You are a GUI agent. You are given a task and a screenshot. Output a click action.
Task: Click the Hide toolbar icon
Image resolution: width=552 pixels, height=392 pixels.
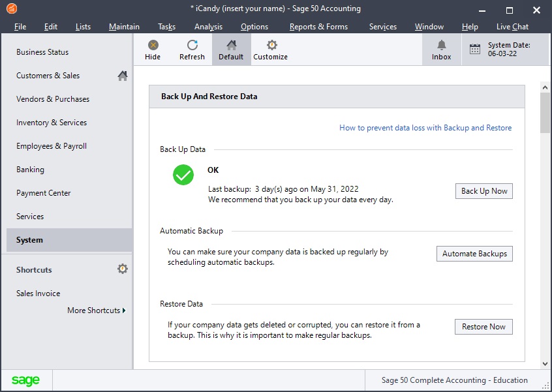point(153,45)
